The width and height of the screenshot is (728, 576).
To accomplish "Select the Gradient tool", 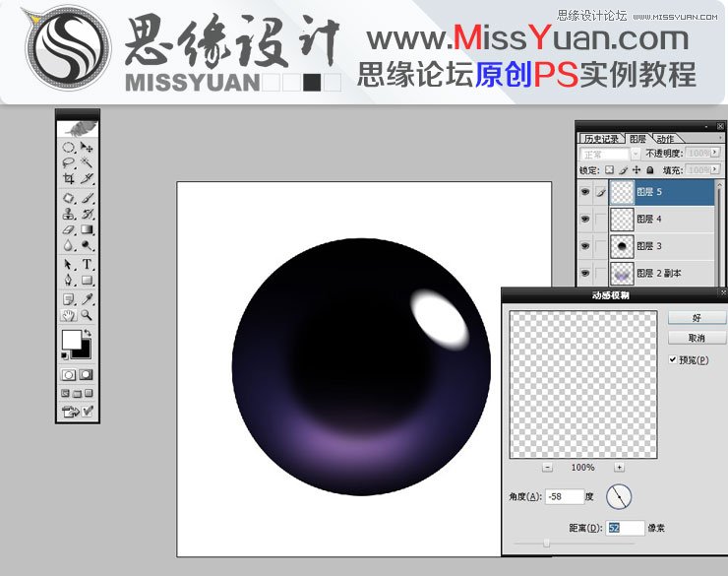I will pos(87,229).
